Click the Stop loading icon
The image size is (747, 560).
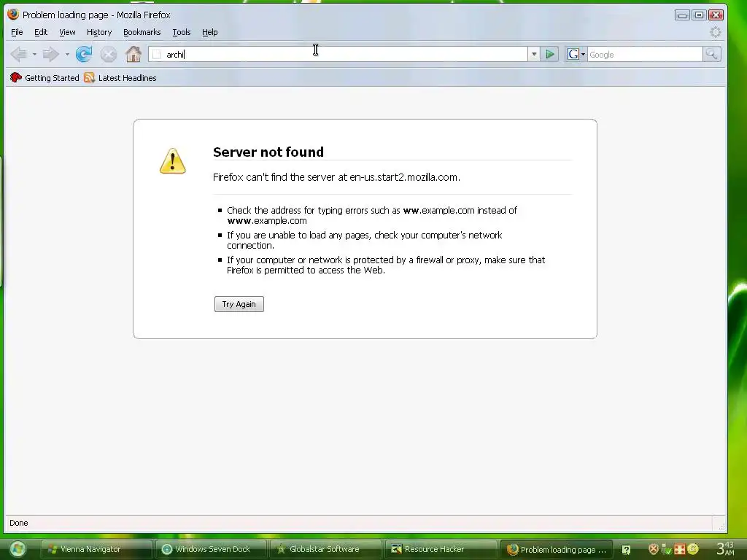click(109, 54)
